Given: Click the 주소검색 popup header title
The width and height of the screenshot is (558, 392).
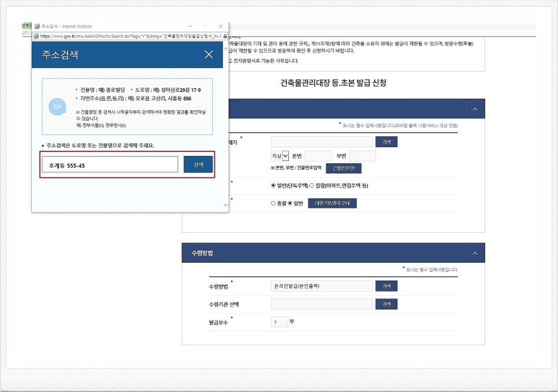Looking at the screenshot, I should pyautogui.click(x=60, y=55).
